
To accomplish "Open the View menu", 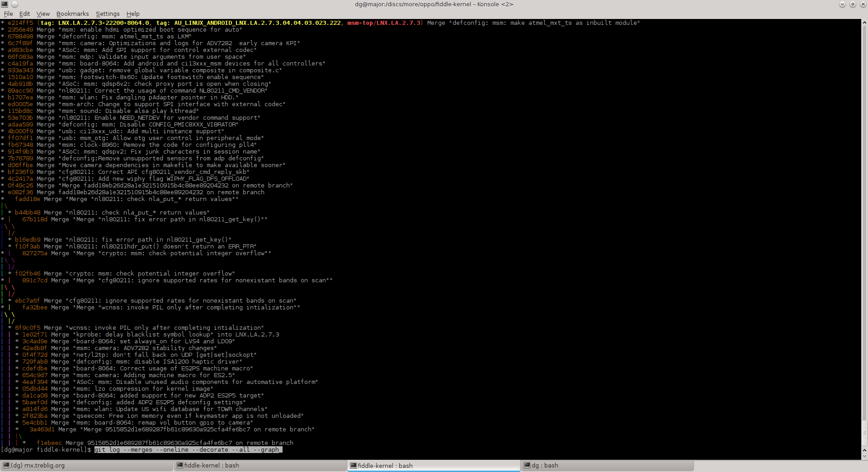I will point(43,14).
